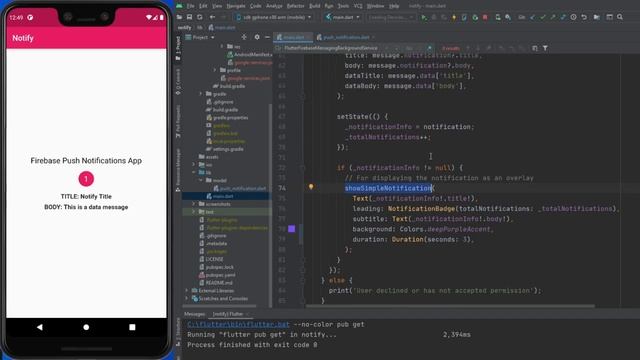640x360 pixels.
Task: Open the Edit menu
Action: pos(203,6)
